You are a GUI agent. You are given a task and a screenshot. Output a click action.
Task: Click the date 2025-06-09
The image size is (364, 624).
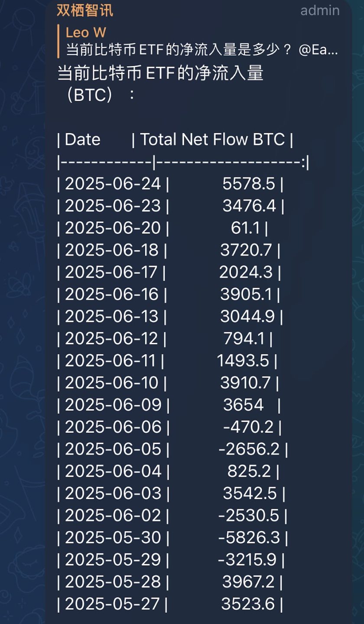click(x=113, y=405)
